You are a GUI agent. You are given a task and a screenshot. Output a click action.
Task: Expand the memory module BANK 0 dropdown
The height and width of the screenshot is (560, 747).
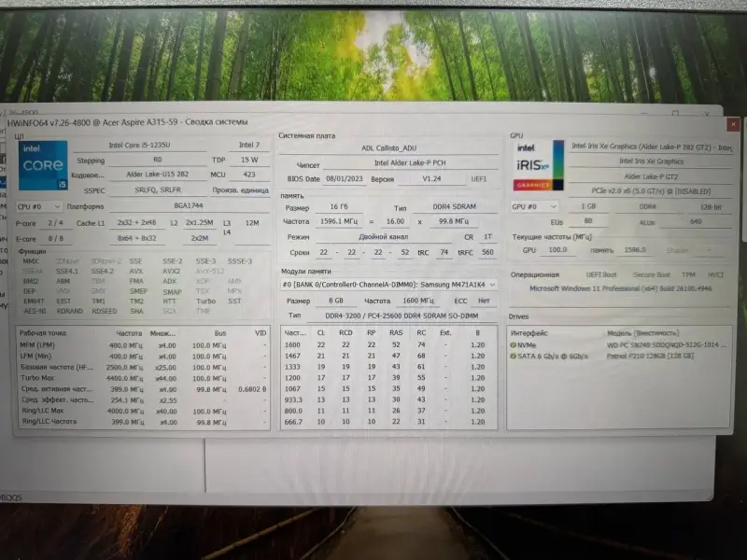point(388,285)
